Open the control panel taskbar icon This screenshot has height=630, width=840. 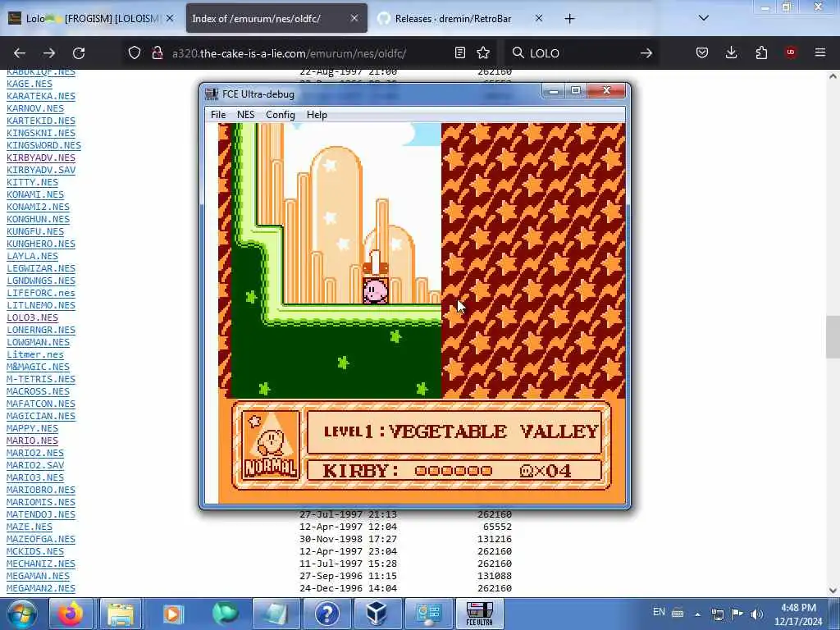[428, 614]
